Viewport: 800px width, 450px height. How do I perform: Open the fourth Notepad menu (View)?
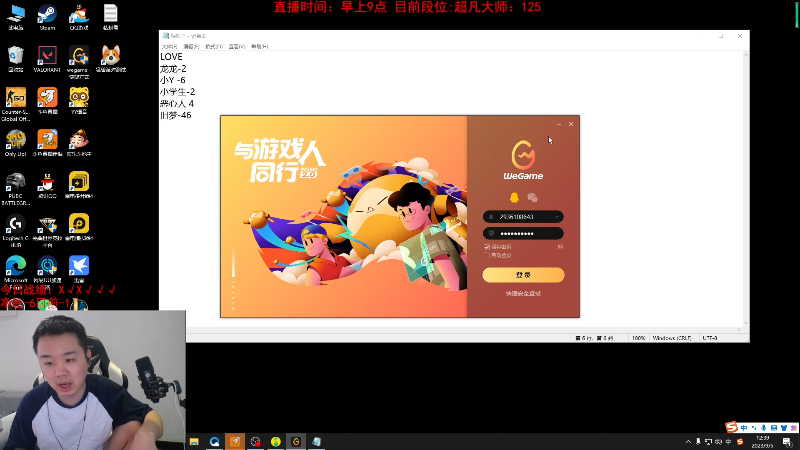click(237, 46)
